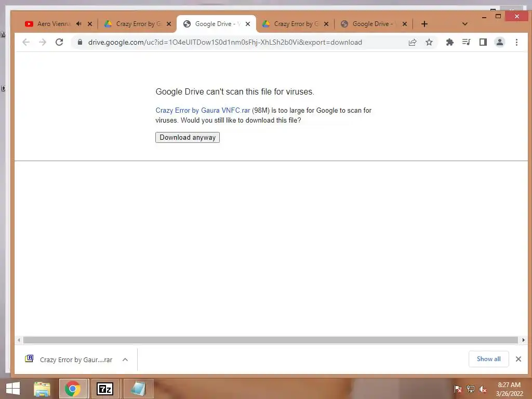Open the Windows Start button
This screenshot has height=399, width=532.
tap(13, 389)
